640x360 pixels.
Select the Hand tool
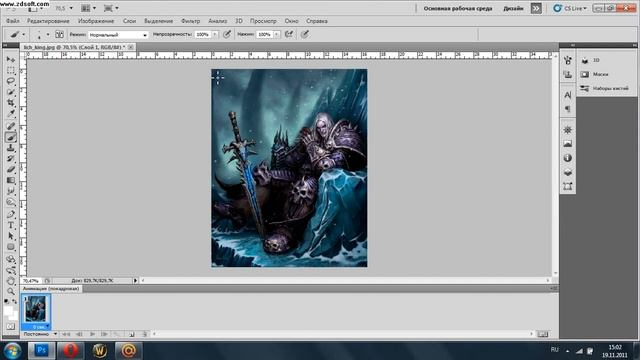coord(11,281)
